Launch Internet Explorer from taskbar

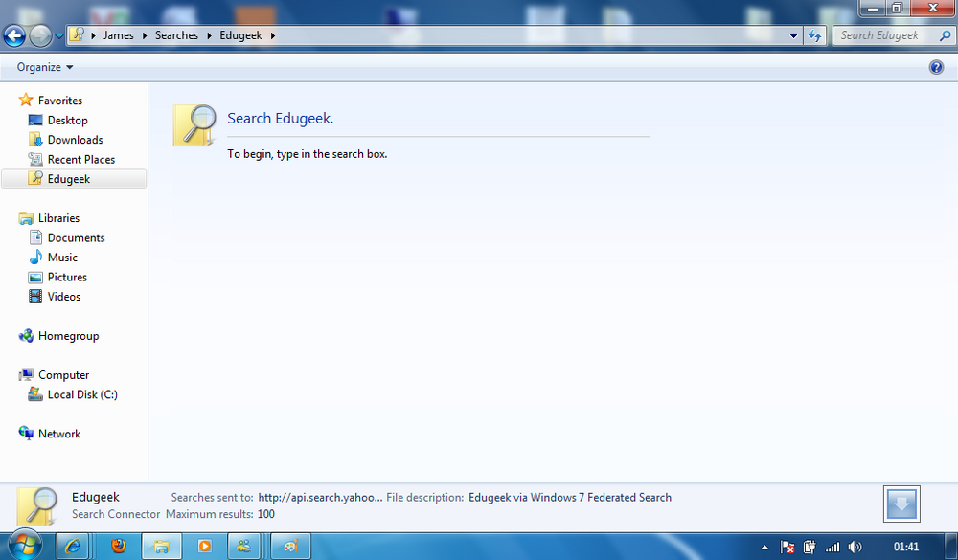tap(73, 546)
